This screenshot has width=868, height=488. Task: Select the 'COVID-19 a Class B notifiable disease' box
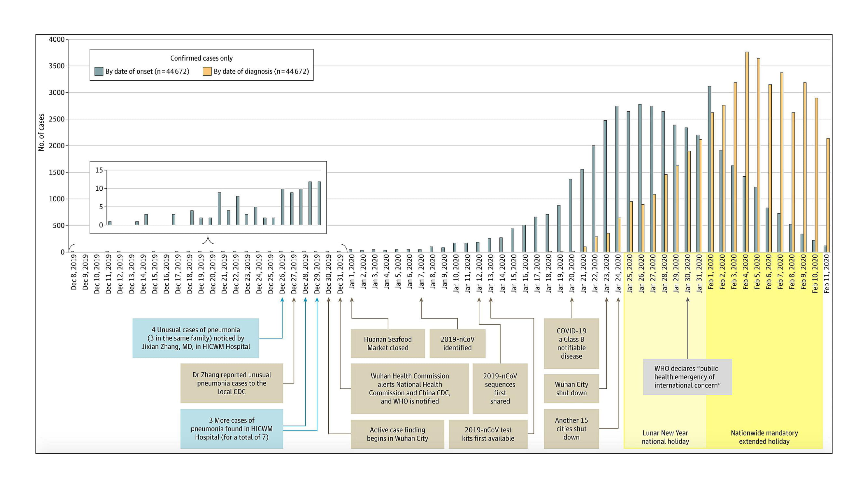[571, 344]
